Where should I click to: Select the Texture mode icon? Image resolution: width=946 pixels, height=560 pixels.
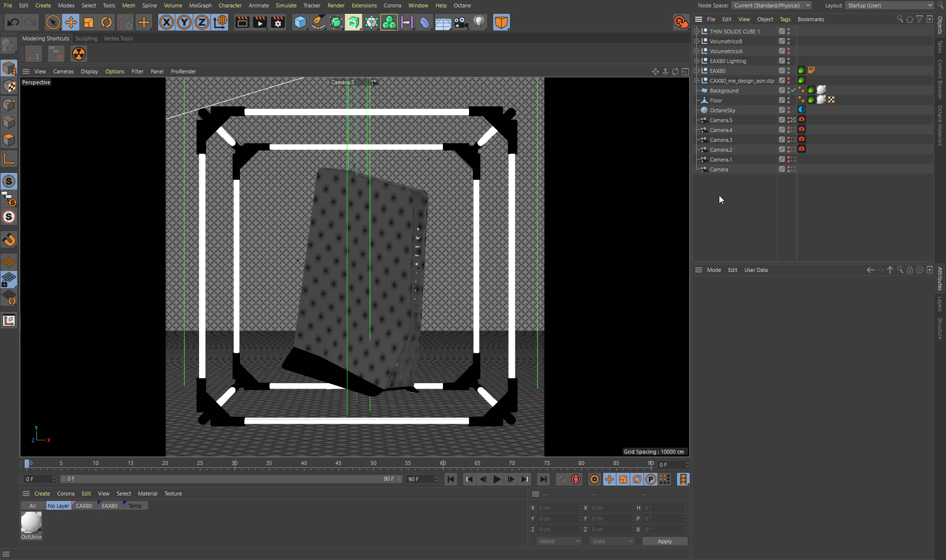pos(9,86)
